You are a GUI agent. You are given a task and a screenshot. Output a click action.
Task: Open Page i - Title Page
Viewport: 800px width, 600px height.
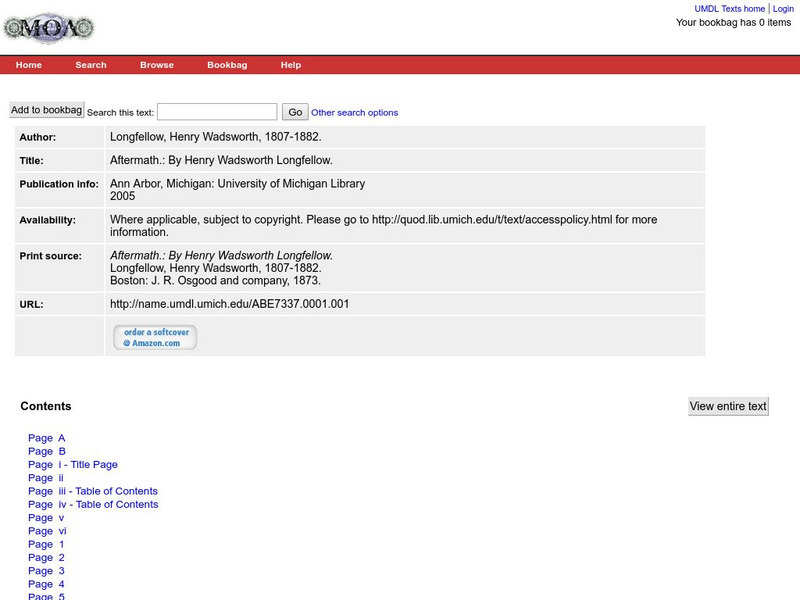pos(73,464)
